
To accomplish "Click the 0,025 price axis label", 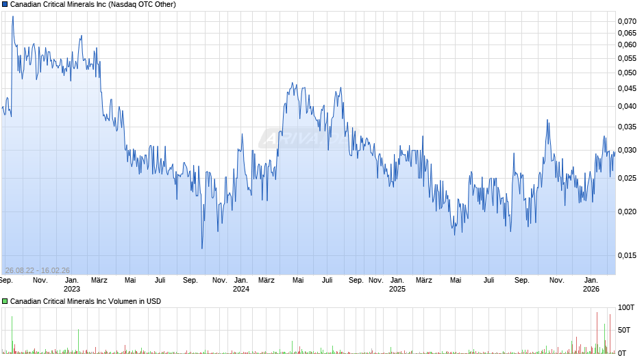I will point(627,178).
